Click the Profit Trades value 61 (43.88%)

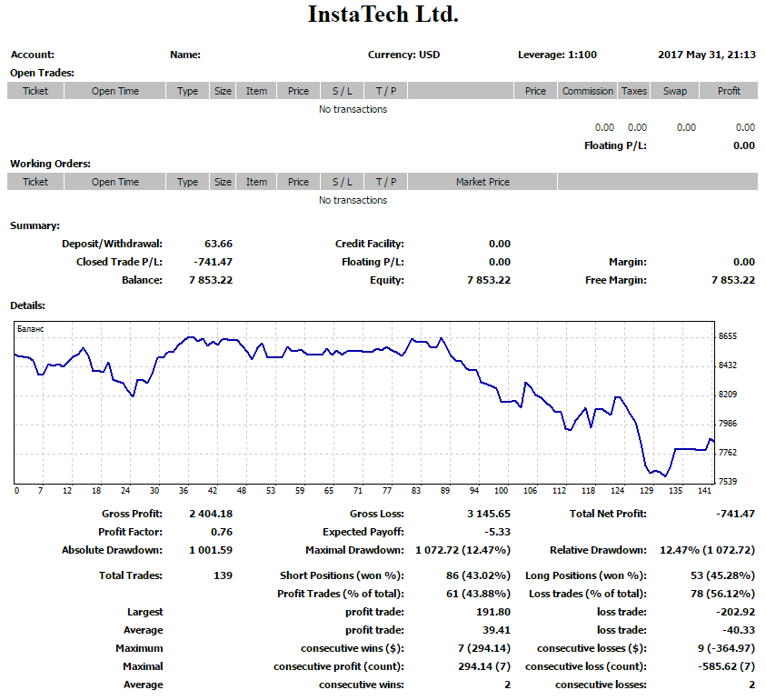pyautogui.click(x=478, y=594)
